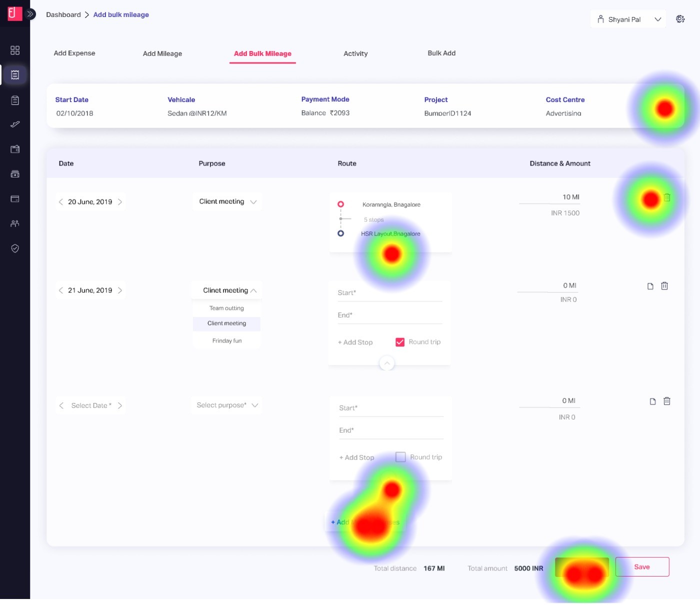Image resolution: width=700 pixels, height=605 pixels.
Task: Switch to Activity tab
Action: click(x=355, y=53)
